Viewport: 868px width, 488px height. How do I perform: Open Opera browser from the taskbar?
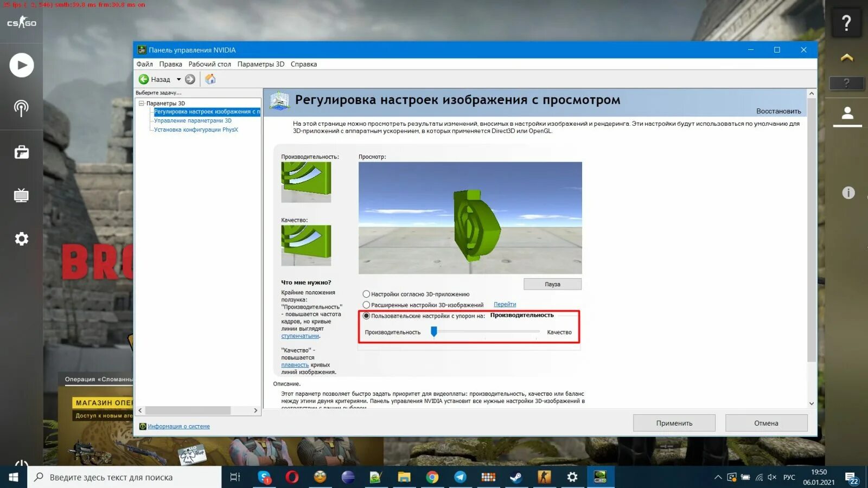(x=292, y=477)
